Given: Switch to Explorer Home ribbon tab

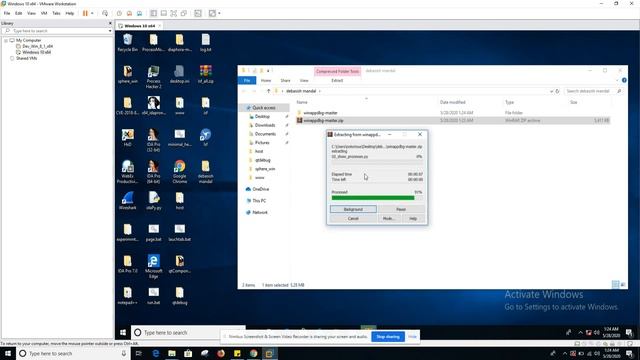Looking at the screenshot, I should [266, 80].
